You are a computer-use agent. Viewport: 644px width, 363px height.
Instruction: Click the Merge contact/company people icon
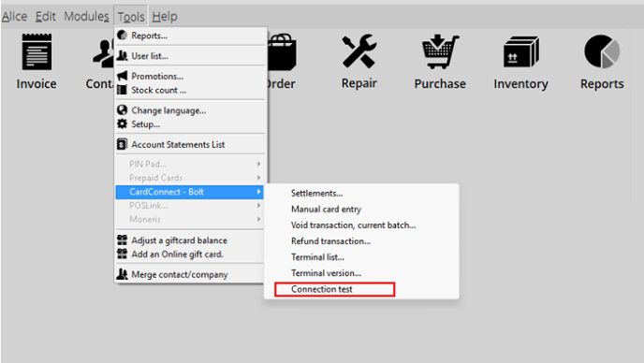pos(122,274)
